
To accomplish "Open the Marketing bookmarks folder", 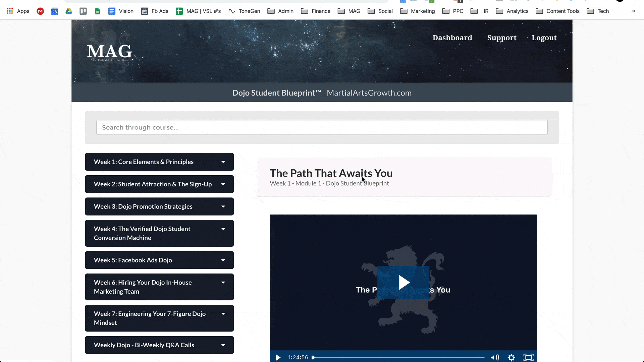I will tap(418, 11).
